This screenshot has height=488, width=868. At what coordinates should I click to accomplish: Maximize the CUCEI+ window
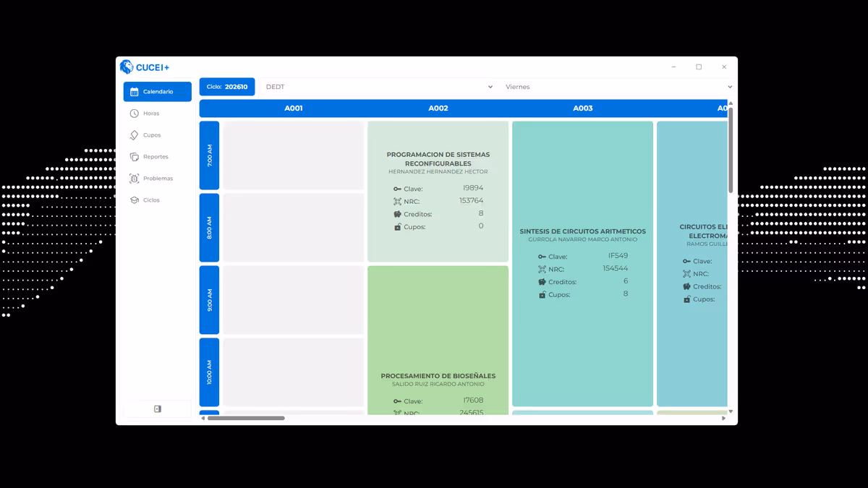click(x=699, y=67)
